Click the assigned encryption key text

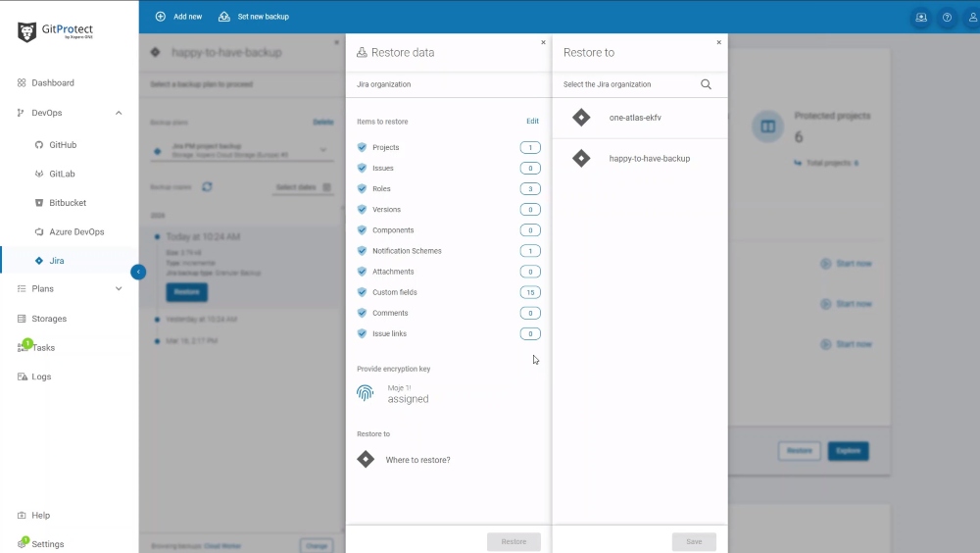click(408, 399)
